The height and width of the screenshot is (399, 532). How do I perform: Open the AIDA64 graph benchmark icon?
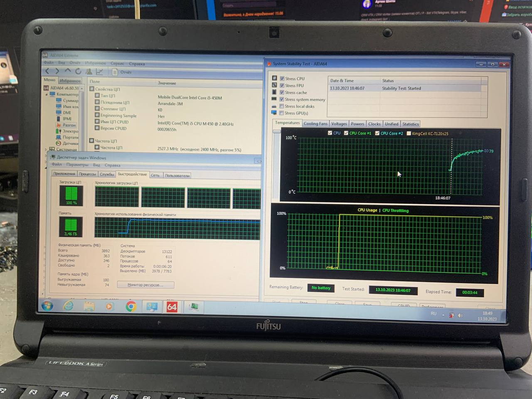99,72
